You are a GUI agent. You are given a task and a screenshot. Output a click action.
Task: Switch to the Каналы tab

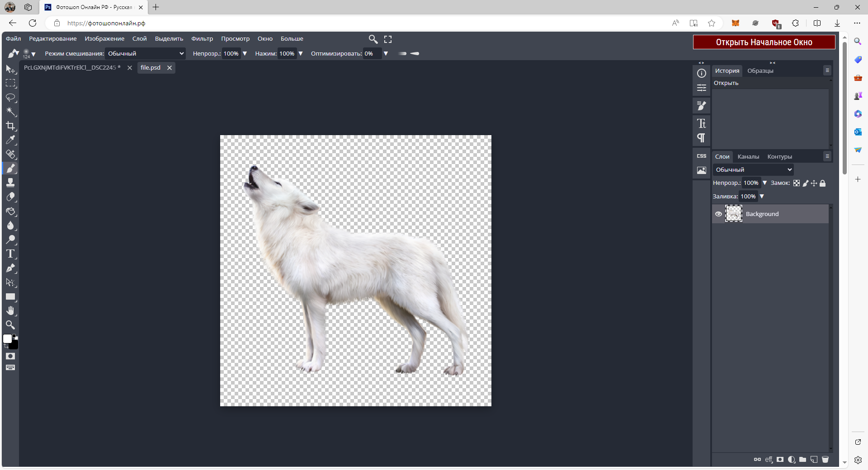[748, 157]
